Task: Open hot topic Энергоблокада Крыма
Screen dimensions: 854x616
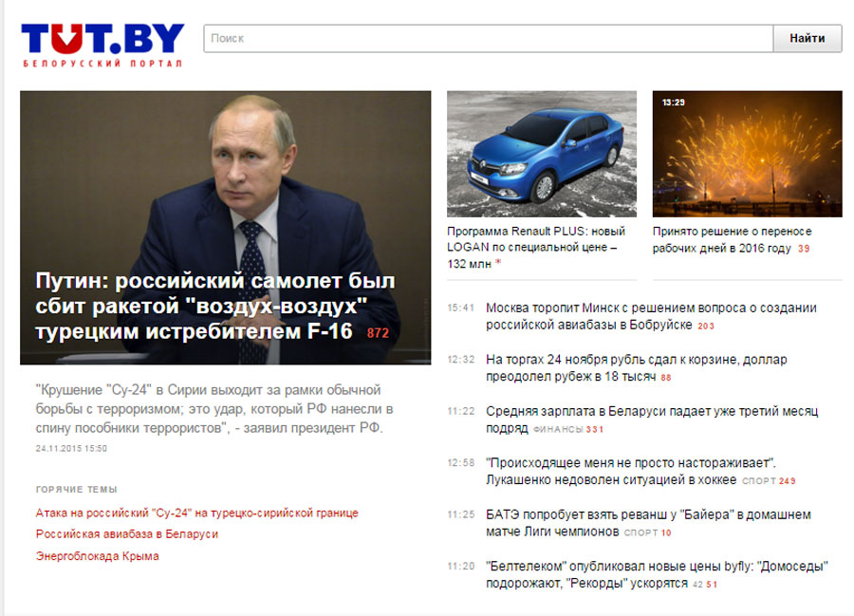Action: 98,556
